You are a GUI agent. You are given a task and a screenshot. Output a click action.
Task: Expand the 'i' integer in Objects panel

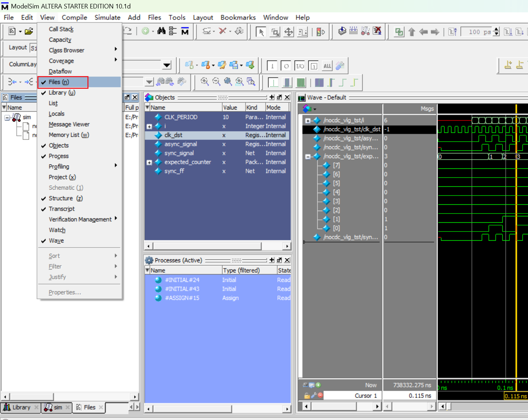click(x=149, y=126)
